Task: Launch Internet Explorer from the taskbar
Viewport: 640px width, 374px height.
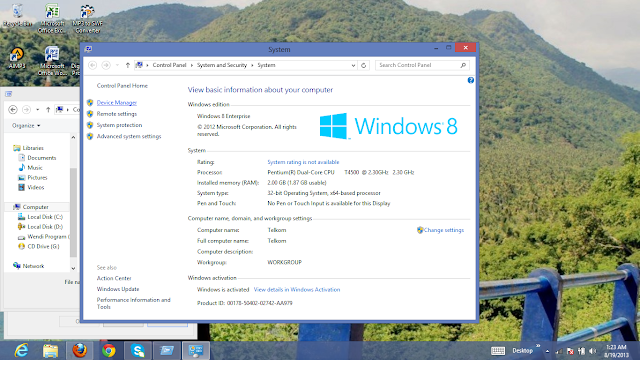Action: tap(21, 351)
